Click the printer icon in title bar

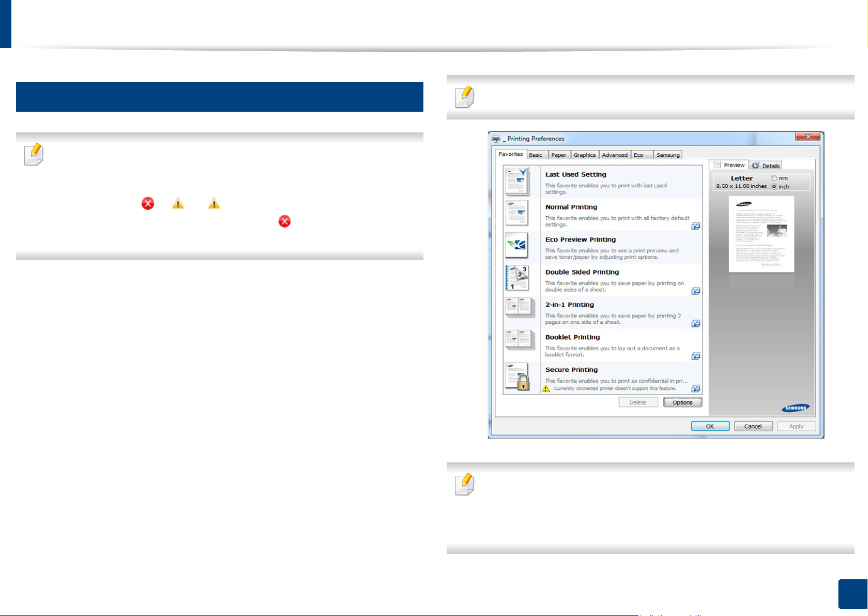coord(496,139)
